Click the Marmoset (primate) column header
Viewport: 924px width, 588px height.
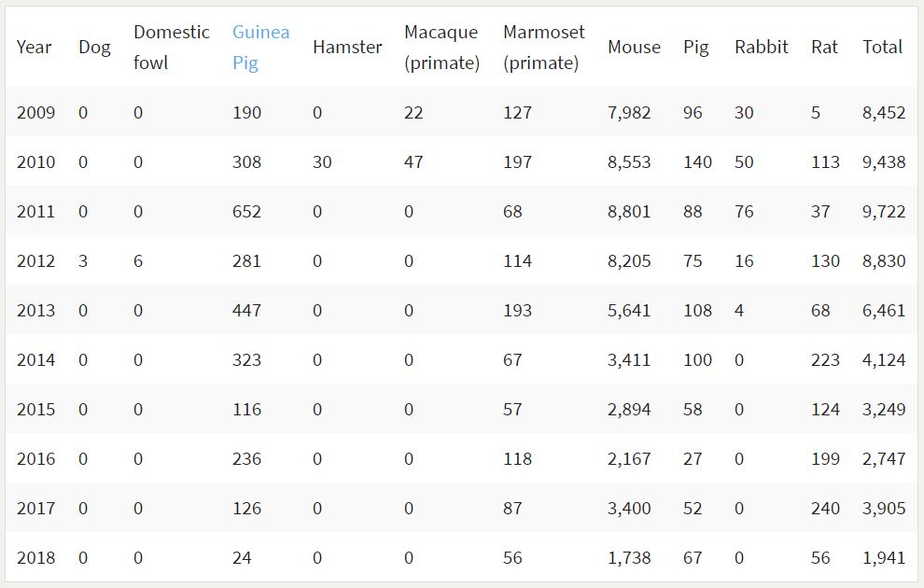(543, 48)
